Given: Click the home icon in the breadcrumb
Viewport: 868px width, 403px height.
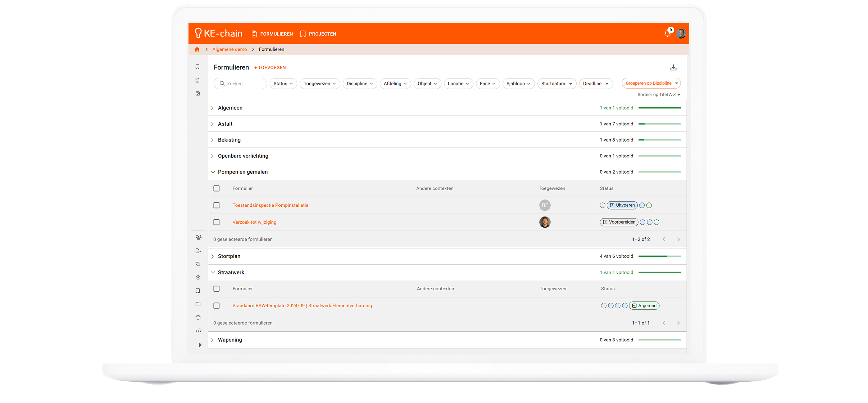Looking at the screenshot, I should (x=197, y=49).
